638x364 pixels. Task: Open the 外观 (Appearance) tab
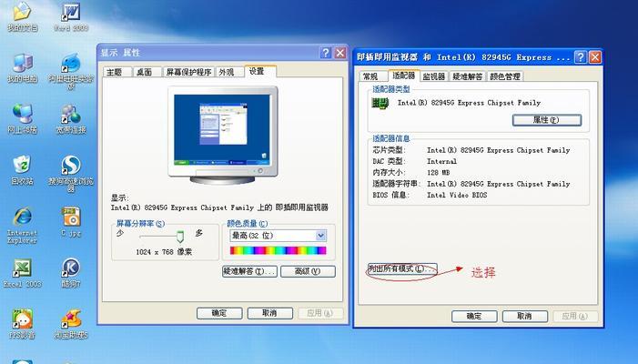229,72
